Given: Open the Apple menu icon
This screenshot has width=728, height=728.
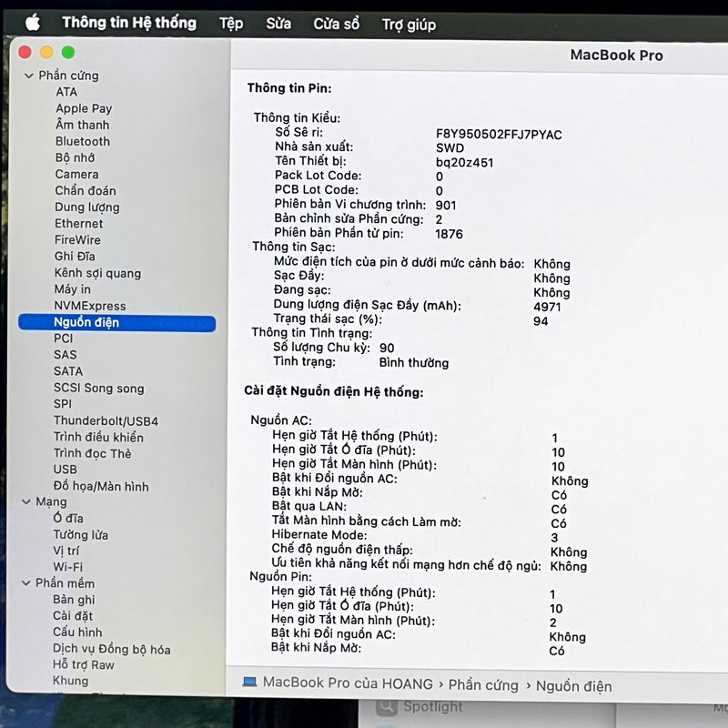Looking at the screenshot, I should point(33,23).
